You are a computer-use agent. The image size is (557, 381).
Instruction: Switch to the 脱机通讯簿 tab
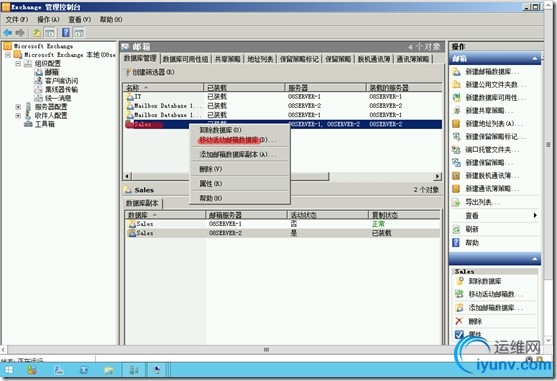[x=374, y=59]
